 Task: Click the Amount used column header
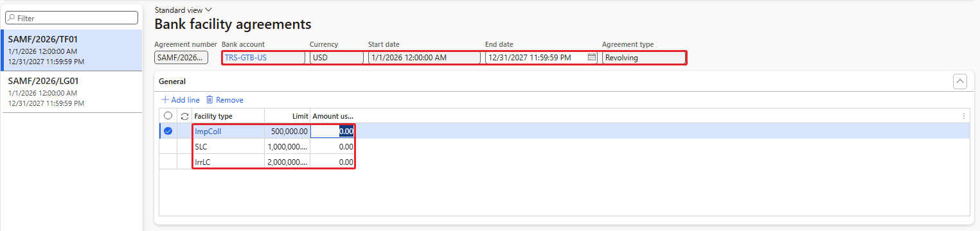[x=332, y=116]
